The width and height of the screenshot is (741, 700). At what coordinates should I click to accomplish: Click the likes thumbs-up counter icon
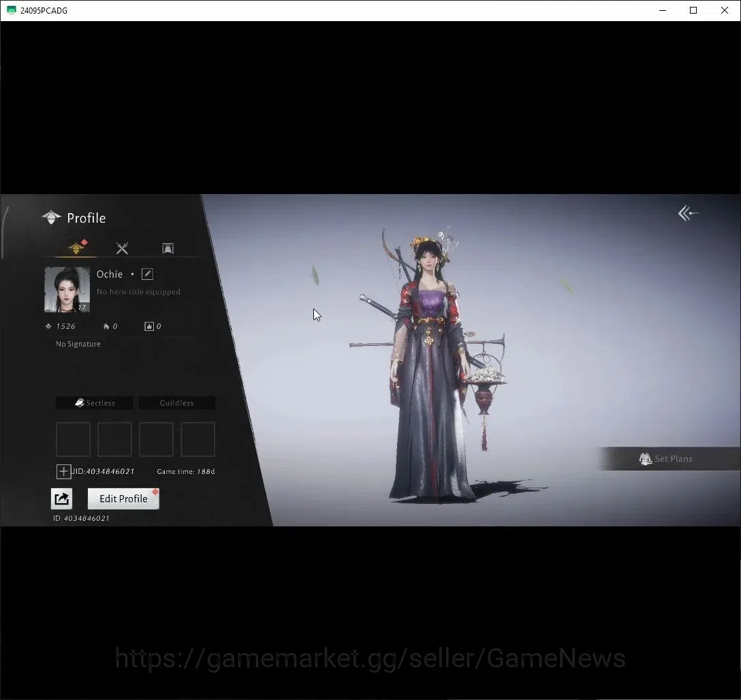pyautogui.click(x=149, y=326)
